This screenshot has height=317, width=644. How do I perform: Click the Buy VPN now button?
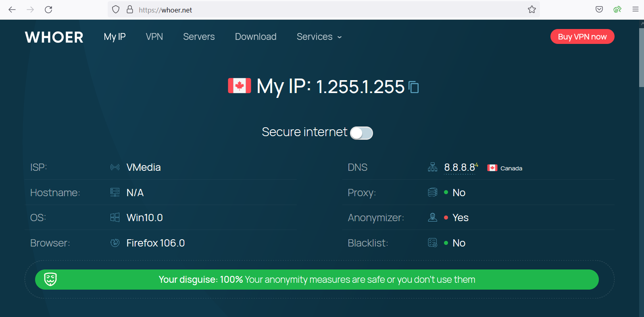coord(582,37)
